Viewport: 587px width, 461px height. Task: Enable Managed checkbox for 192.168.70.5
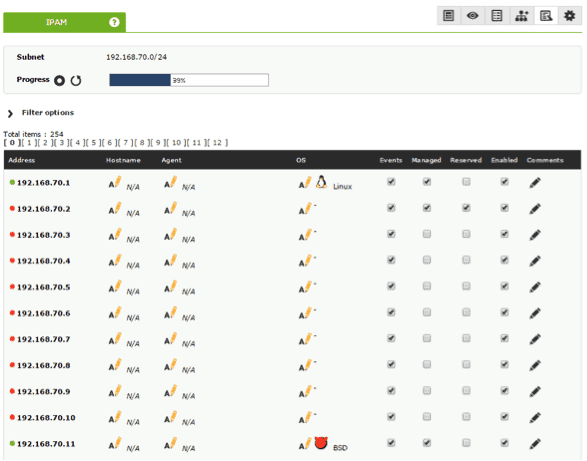(427, 286)
